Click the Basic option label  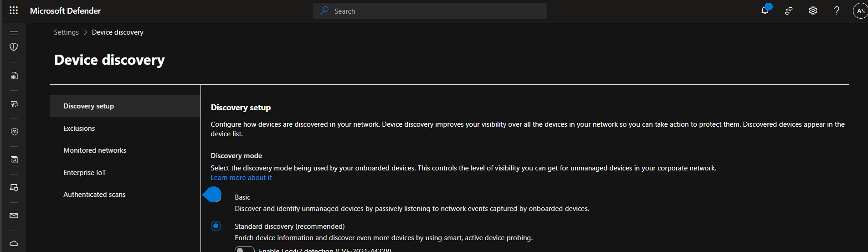pyautogui.click(x=242, y=197)
